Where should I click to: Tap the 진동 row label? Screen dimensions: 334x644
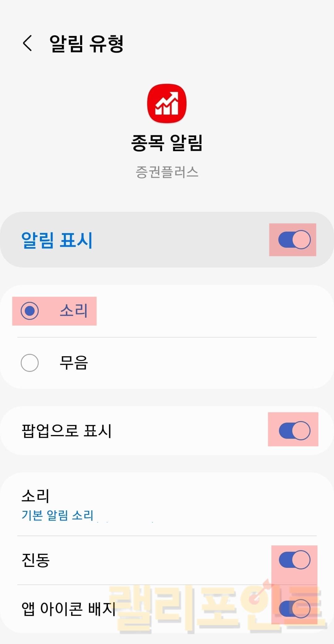pyautogui.click(x=36, y=560)
